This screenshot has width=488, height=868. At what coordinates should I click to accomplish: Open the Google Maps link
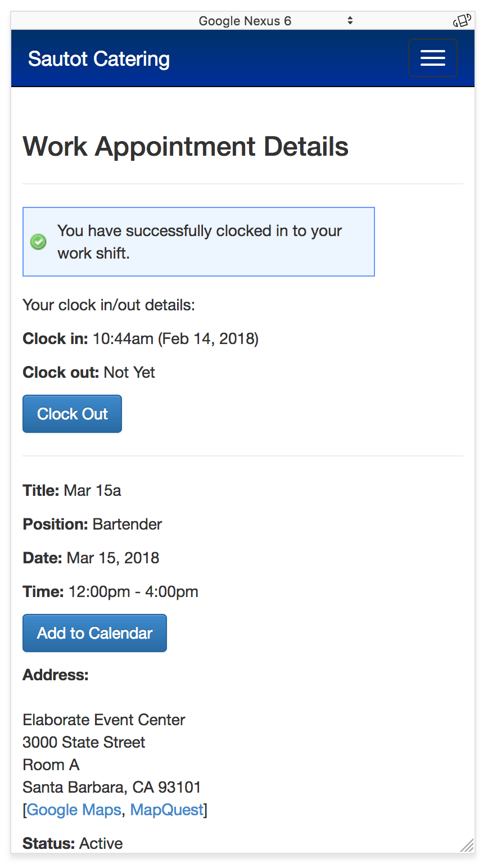(x=74, y=810)
